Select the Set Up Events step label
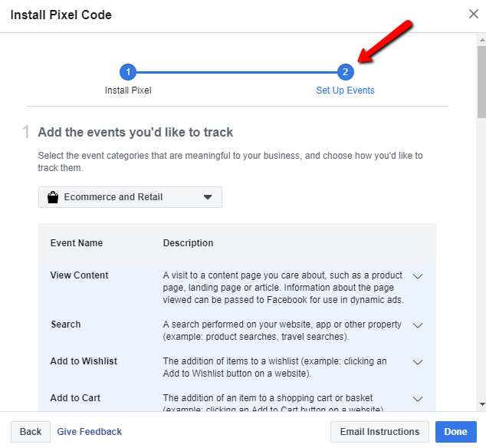Screen dimensions: 486x448 tap(345, 91)
